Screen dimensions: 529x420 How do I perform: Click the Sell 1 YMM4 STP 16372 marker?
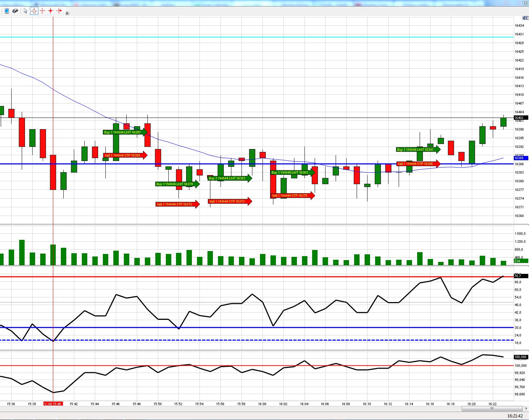click(178, 204)
